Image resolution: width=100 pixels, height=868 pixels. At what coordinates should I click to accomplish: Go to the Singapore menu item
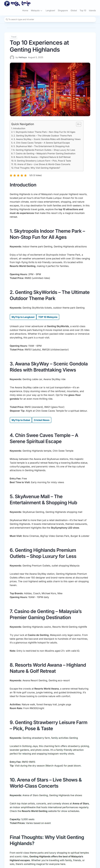pos(63,10)
